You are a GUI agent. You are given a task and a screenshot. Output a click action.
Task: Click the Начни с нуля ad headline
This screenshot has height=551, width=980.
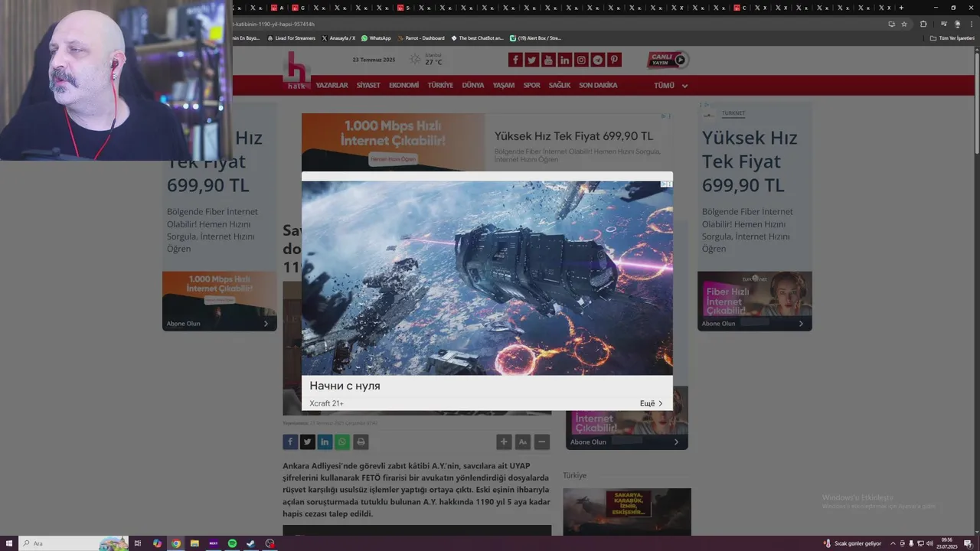345,386
